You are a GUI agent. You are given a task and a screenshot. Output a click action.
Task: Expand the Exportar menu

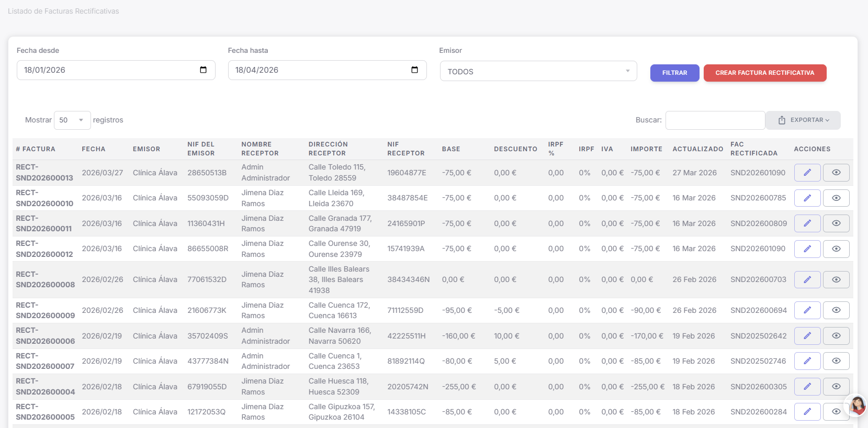[x=803, y=120]
